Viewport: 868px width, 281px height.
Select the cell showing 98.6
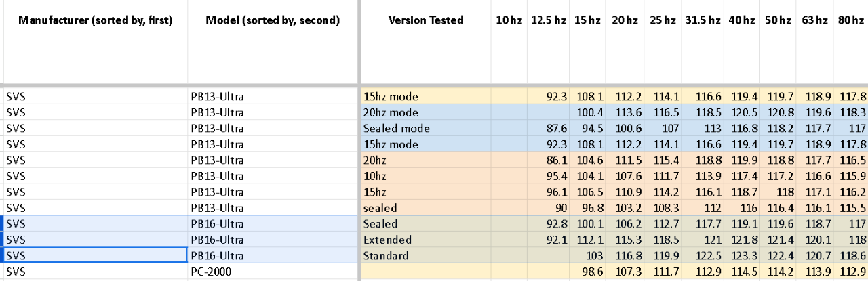587,272
